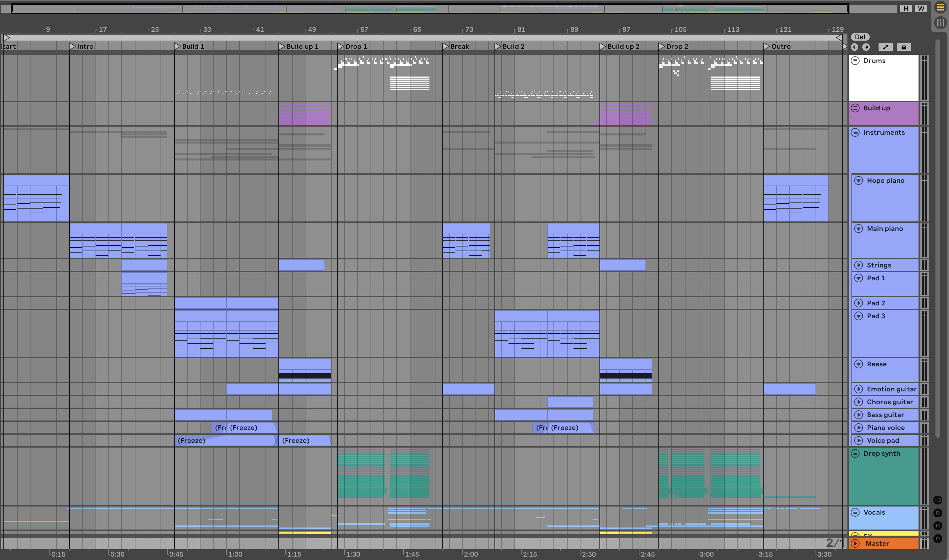This screenshot has height=560, width=949.
Task: Toggle the M mixer visibility button
Action: pos(938,526)
